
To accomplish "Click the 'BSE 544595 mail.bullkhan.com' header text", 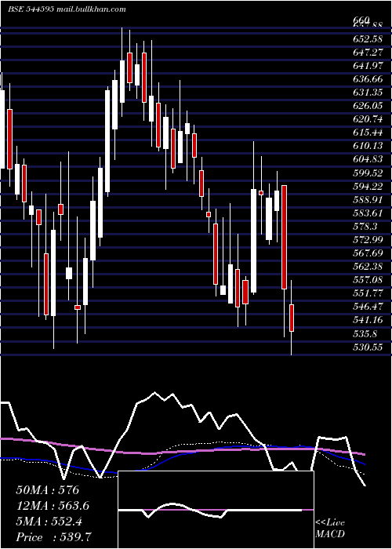I will [x=67, y=9].
